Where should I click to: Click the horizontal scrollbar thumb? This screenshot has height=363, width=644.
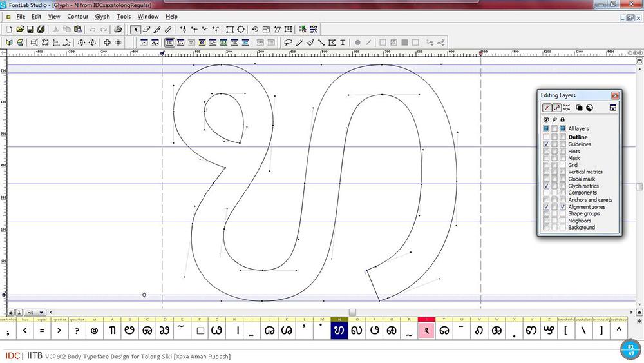tap(352, 313)
